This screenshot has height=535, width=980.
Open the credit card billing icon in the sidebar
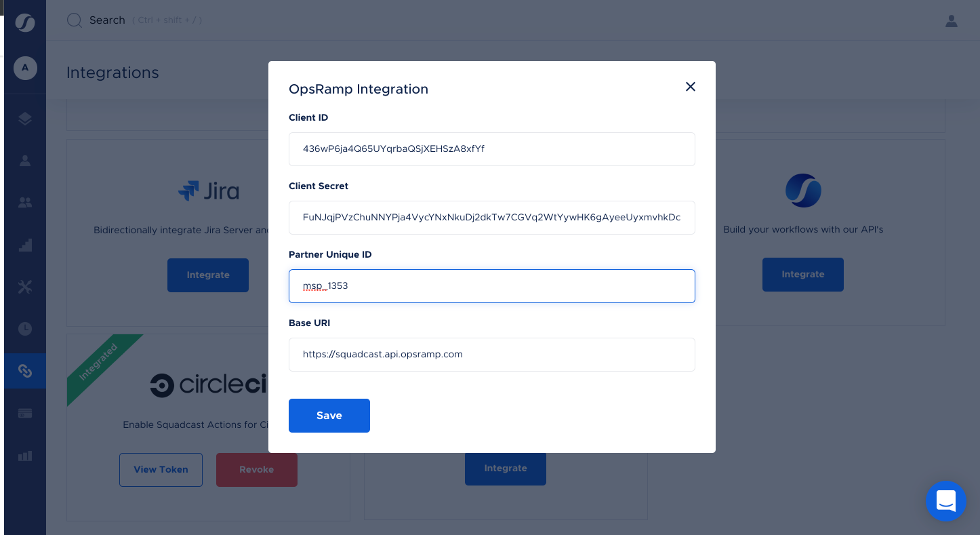click(x=25, y=413)
